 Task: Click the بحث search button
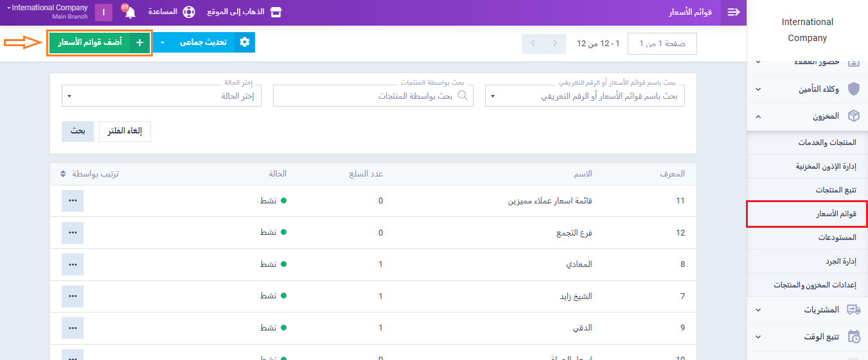[x=78, y=131]
